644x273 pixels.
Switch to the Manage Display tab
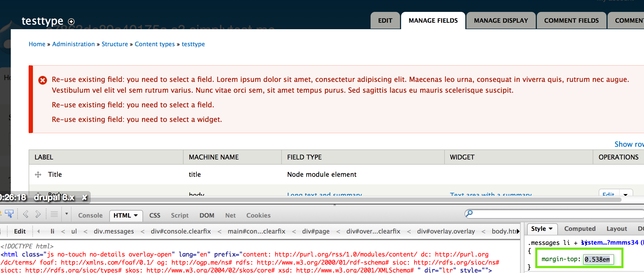click(501, 21)
